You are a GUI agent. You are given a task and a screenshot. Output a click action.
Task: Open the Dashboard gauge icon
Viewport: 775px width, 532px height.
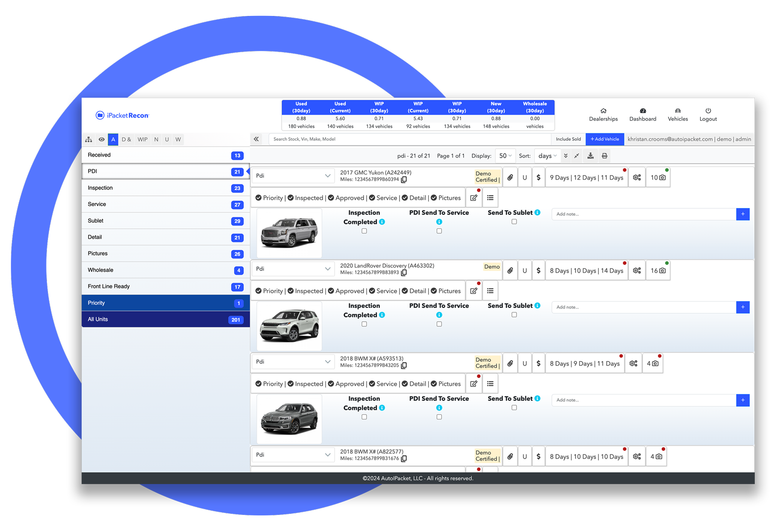643,111
